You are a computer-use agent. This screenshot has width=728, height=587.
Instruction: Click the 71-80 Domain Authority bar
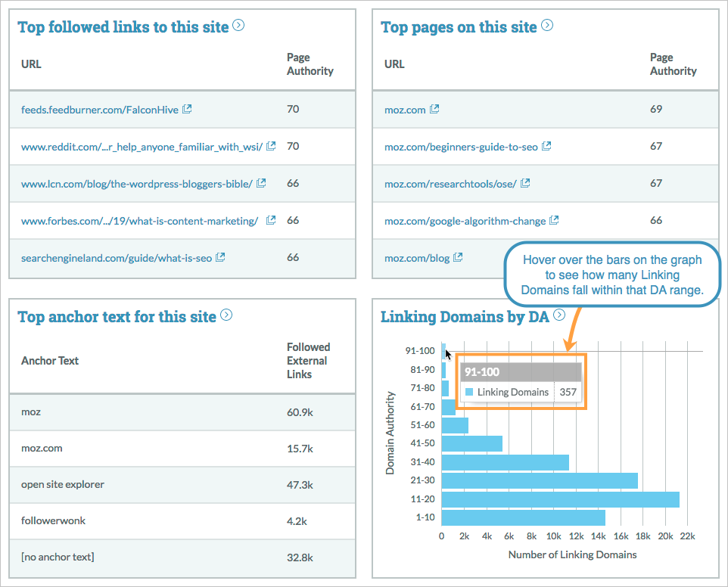click(x=445, y=388)
